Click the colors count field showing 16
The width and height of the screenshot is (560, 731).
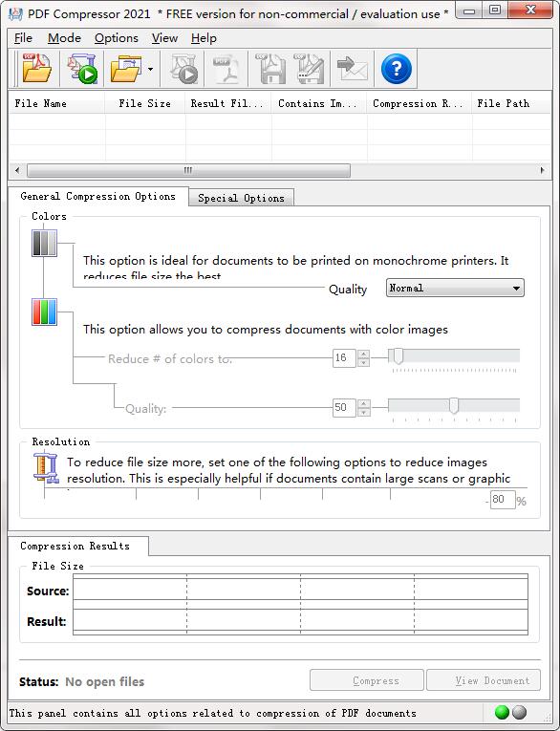[x=344, y=358]
